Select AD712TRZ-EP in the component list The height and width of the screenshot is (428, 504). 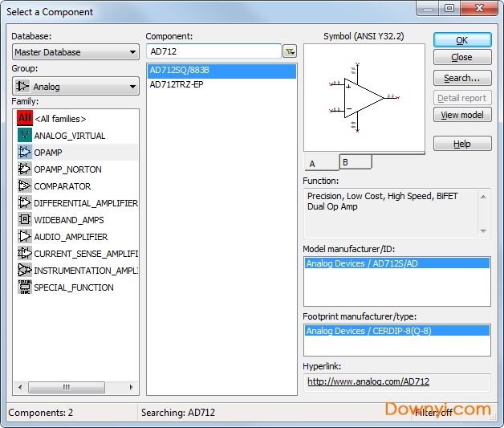point(177,84)
